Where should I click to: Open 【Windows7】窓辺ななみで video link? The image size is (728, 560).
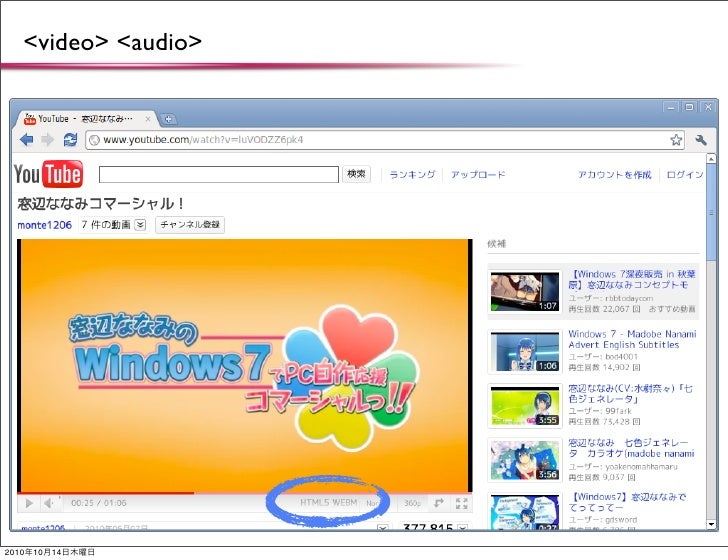pos(627,502)
